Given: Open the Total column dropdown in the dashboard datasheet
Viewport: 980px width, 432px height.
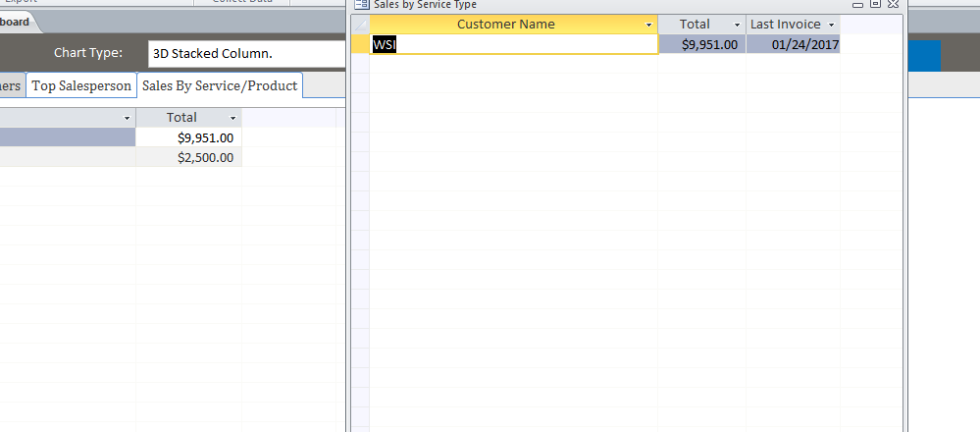Looking at the screenshot, I should [x=233, y=118].
